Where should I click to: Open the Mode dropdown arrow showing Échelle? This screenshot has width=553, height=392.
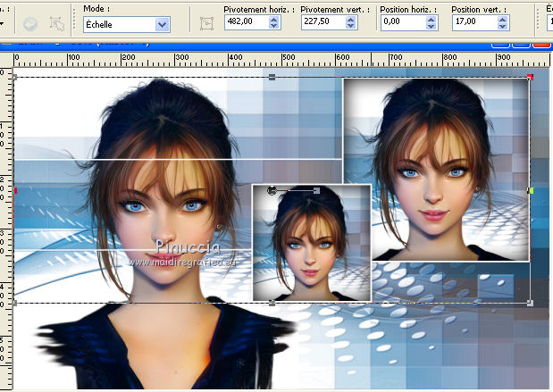(x=162, y=25)
